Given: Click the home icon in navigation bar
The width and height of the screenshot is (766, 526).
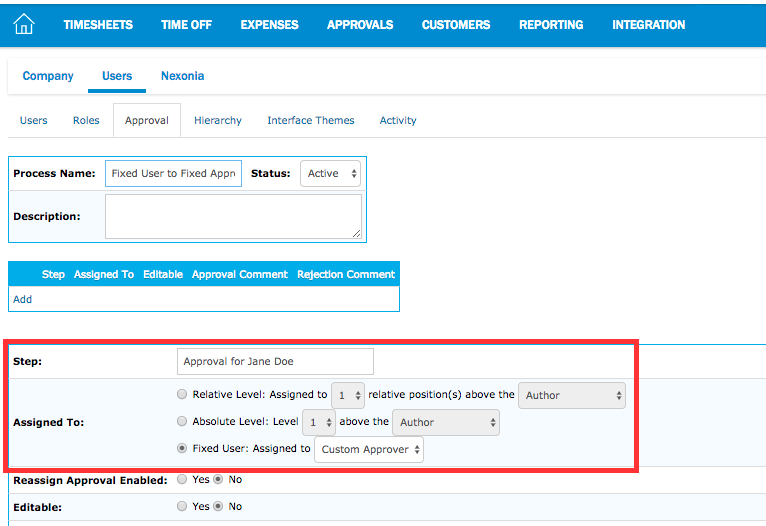Looking at the screenshot, I should (23, 25).
